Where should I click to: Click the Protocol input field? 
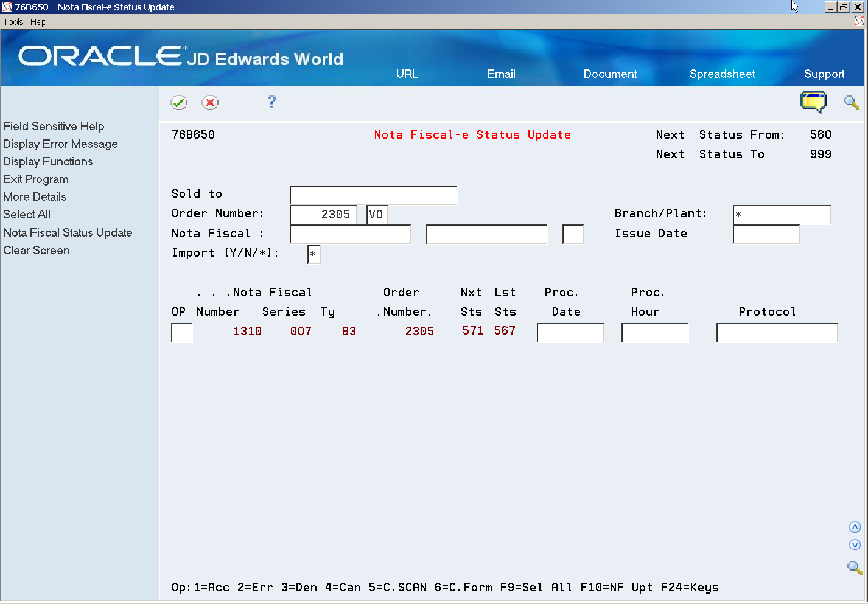[777, 333]
